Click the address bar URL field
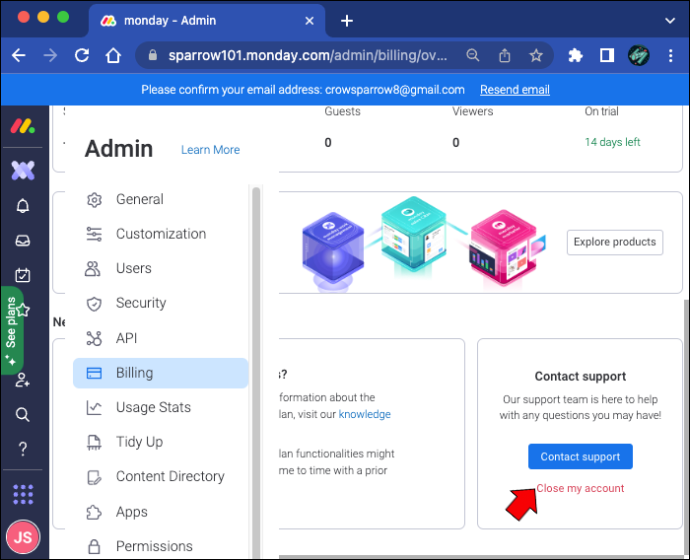 point(307,55)
